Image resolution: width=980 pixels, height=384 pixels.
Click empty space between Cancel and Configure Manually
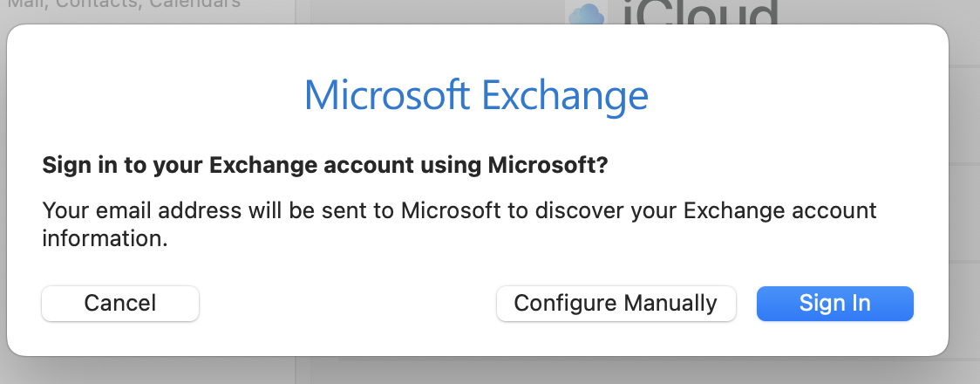tap(347, 304)
